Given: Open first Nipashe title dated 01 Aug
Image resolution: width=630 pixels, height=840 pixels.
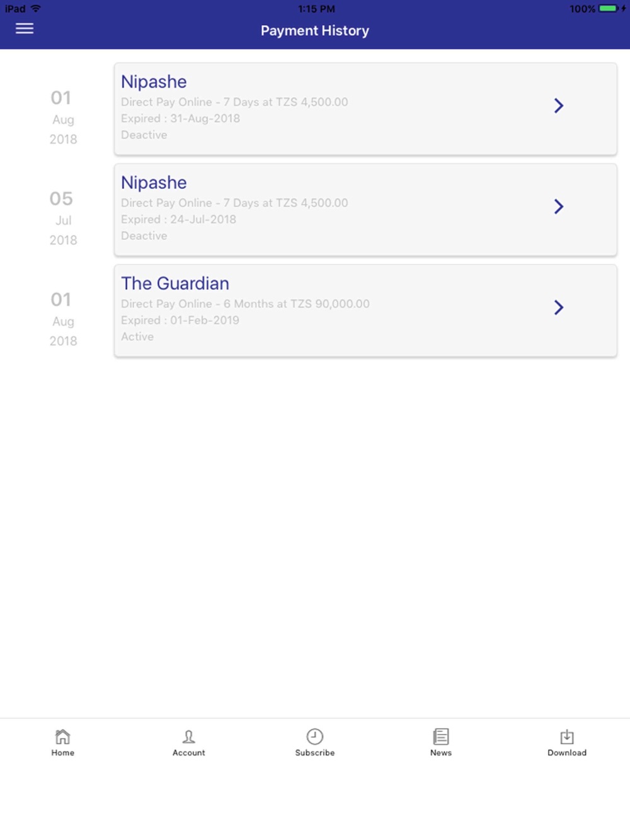Looking at the screenshot, I should [x=154, y=82].
